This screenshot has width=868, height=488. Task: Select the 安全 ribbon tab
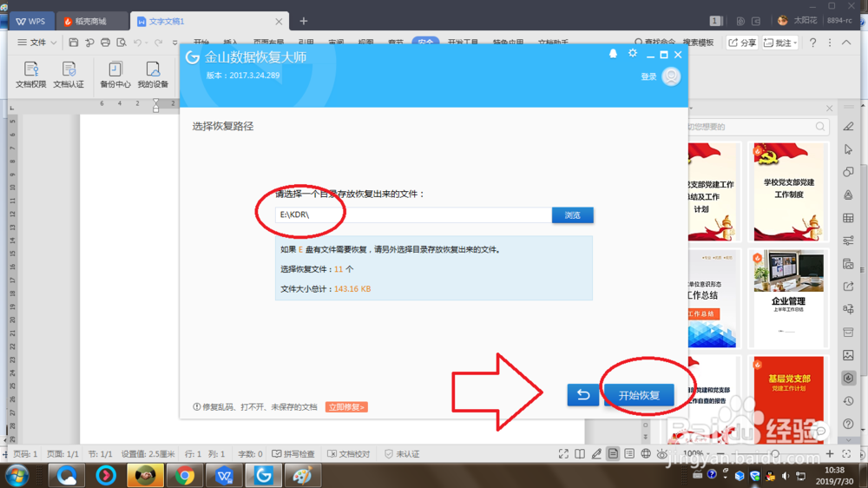[x=425, y=42]
